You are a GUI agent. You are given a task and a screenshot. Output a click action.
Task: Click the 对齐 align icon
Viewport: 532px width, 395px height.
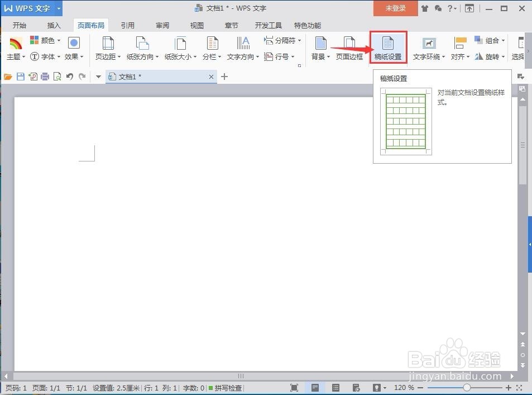460,44
